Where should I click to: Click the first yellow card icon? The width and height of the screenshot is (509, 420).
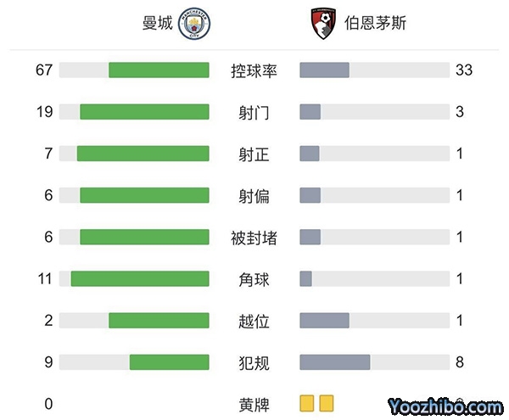click(x=307, y=404)
